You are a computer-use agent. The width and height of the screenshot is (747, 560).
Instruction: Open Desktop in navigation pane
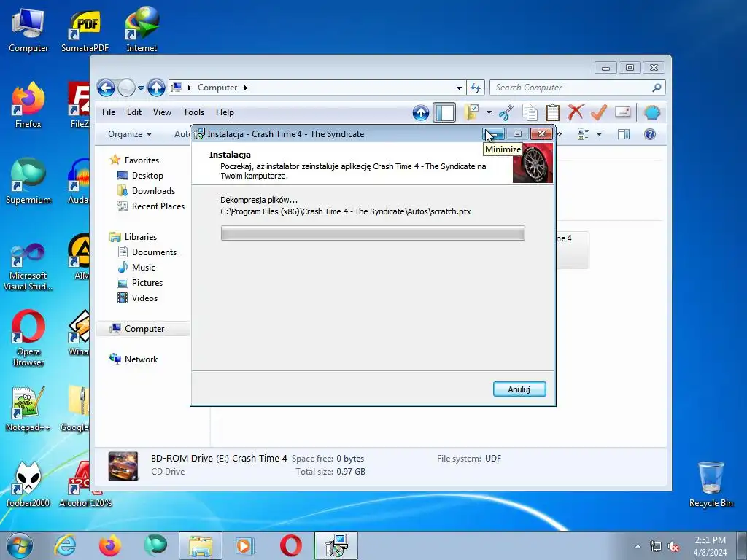click(147, 176)
